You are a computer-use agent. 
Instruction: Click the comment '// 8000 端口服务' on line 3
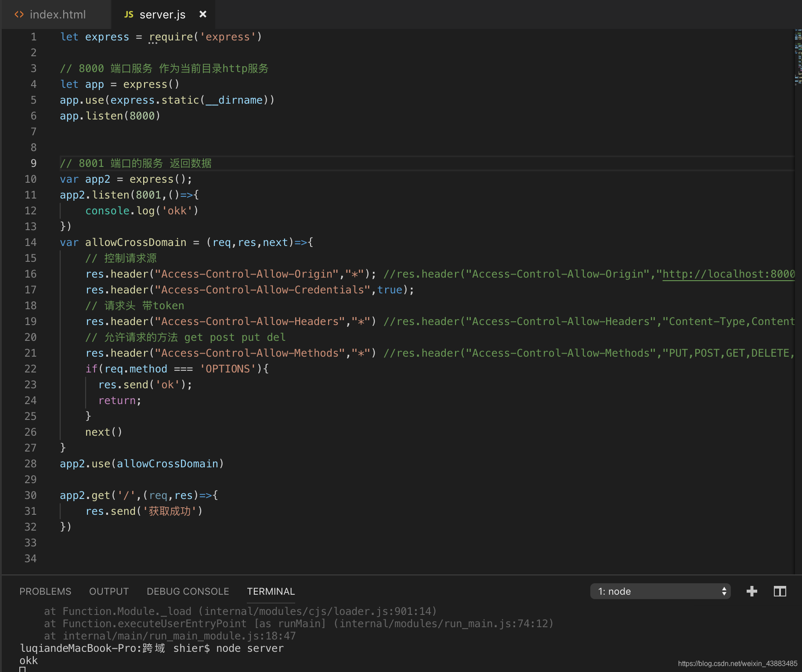[x=106, y=69]
